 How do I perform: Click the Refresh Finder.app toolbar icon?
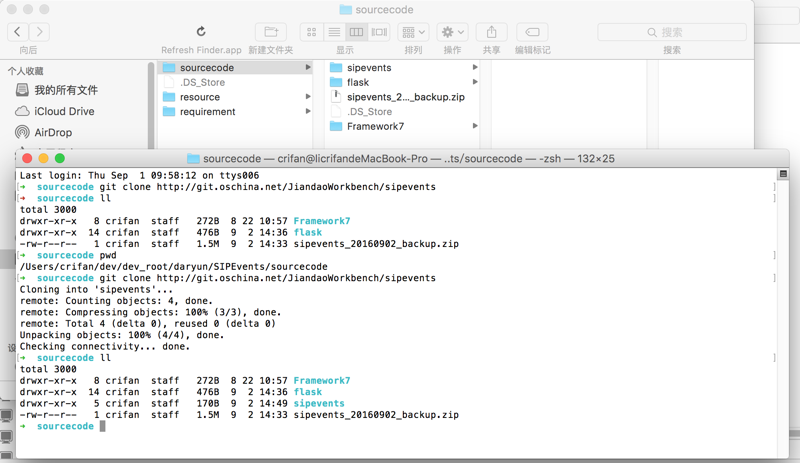(201, 32)
